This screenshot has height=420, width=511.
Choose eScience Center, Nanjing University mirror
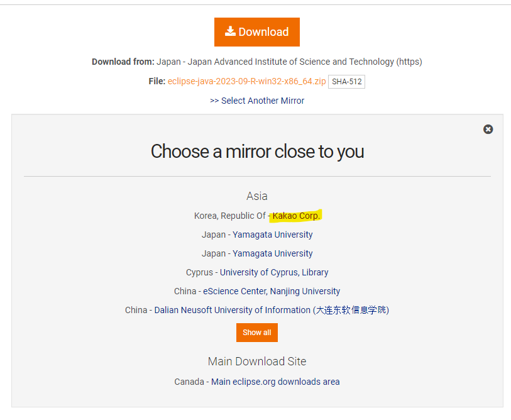tap(272, 291)
